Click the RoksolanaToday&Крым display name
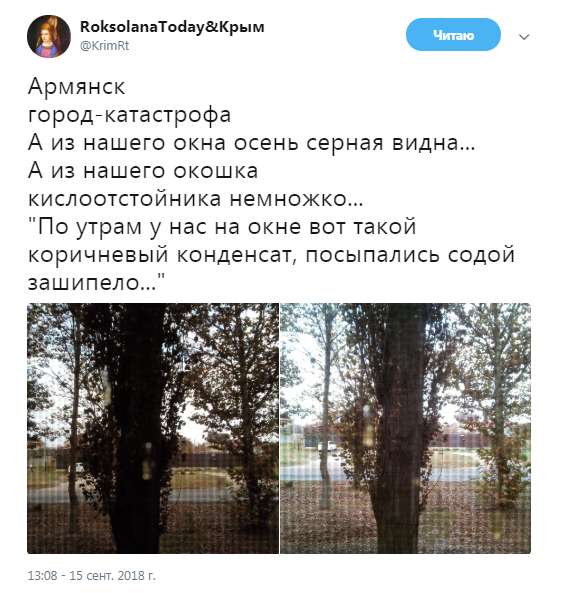This screenshot has width=561, height=593. 172,27
